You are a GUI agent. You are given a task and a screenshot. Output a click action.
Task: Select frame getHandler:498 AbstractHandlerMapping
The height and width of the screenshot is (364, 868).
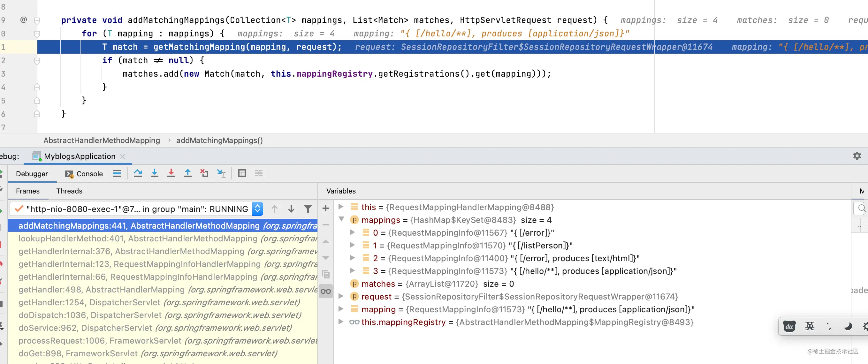163,290
